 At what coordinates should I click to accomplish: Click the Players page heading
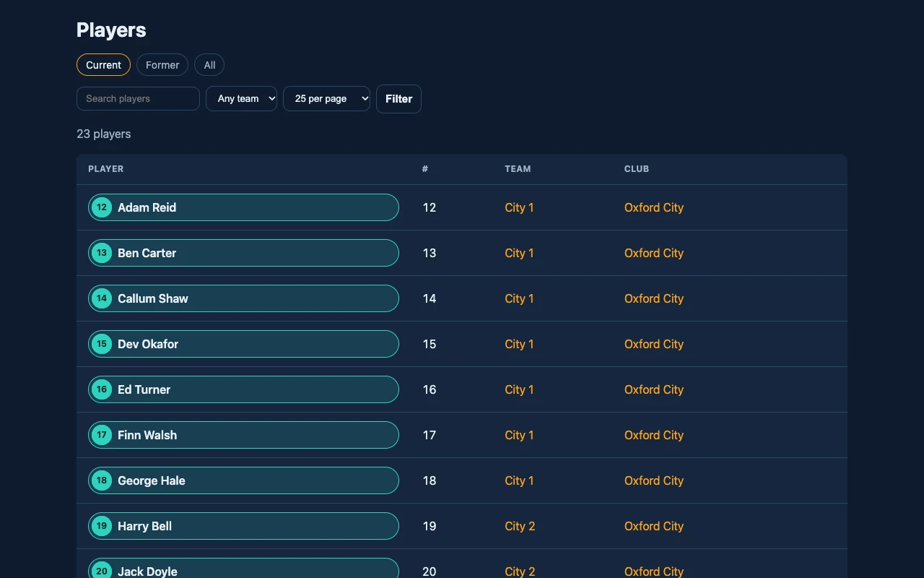tap(111, 30)
